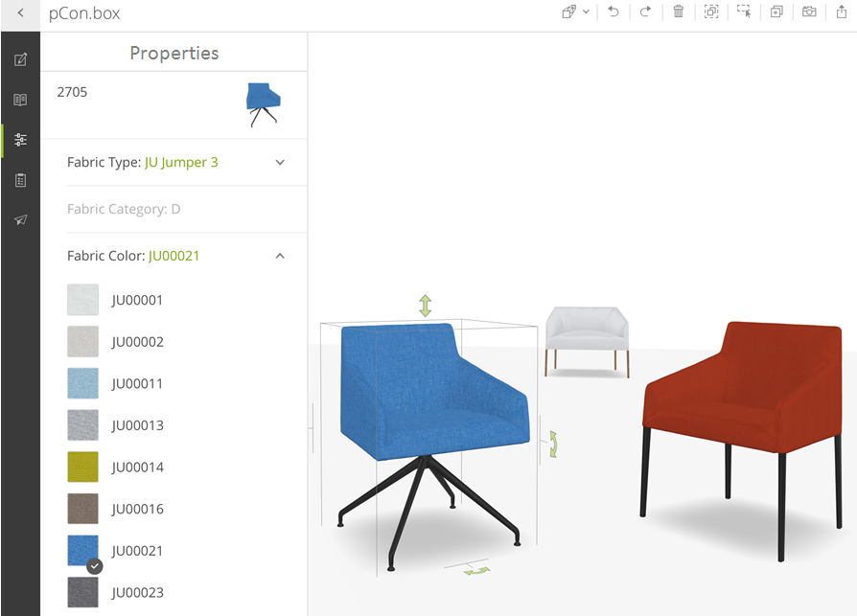
Task: Click the pCon.box title
Action: pos(84,13)
